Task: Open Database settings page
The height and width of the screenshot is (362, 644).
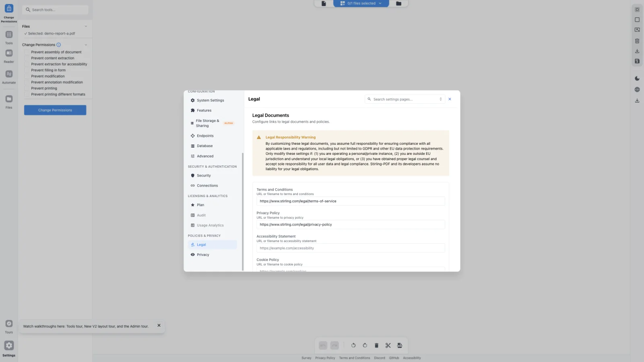Action: pyautogui.click(x=212, y=146)
